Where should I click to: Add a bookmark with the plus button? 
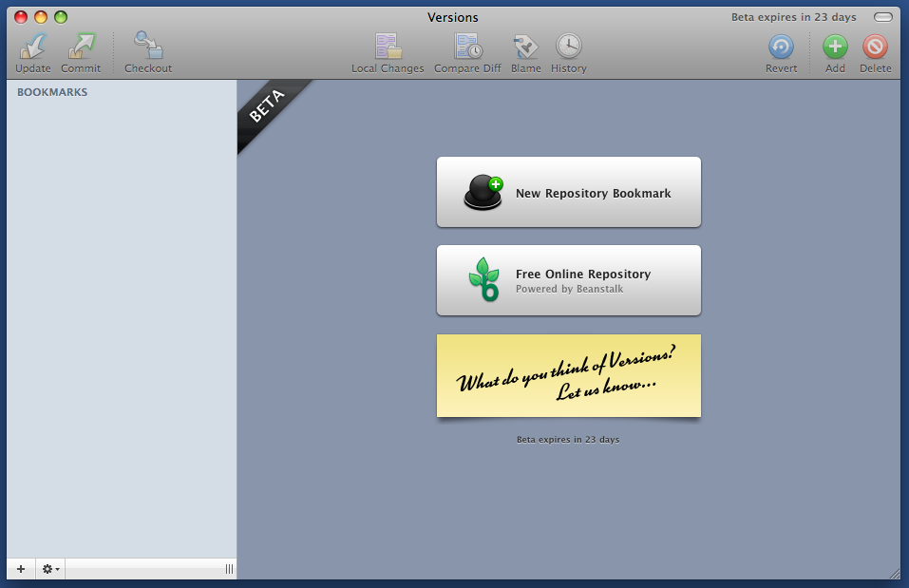(21, 569)
